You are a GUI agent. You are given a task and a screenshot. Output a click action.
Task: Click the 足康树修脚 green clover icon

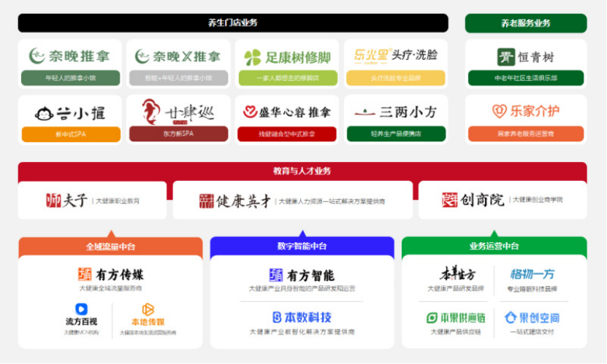[x=252, y=57]
